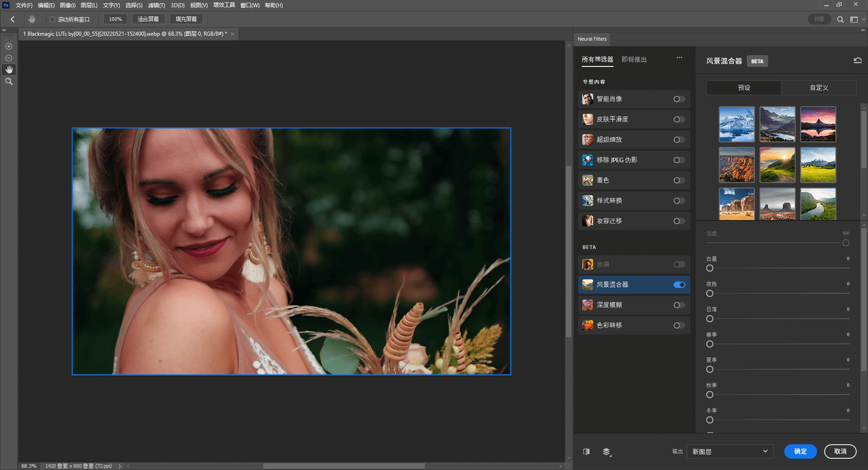Open the 滤镜(T) menu
Screen dimensions: 868x470
point(156,5)
